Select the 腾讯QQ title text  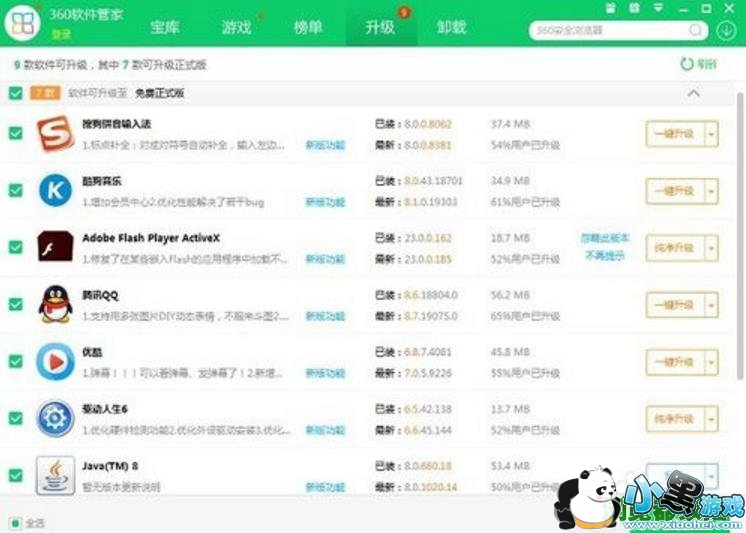click(x=100, y=295)
